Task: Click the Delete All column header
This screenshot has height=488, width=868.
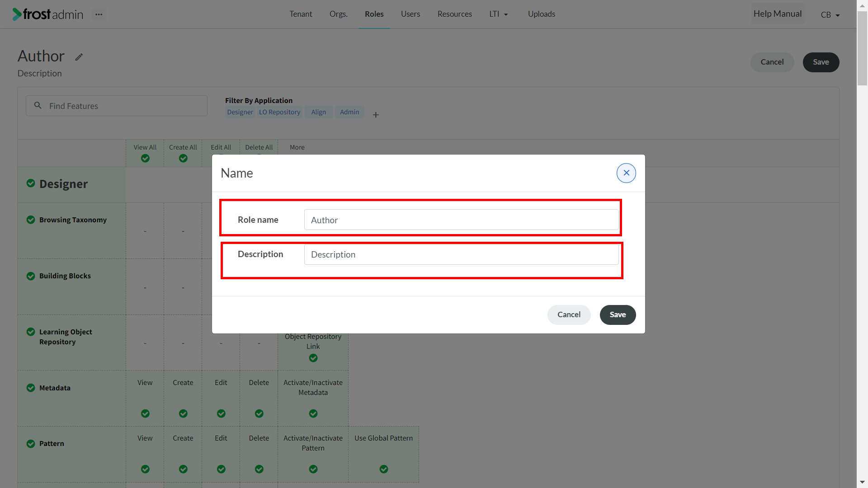Action: [259, 147]
